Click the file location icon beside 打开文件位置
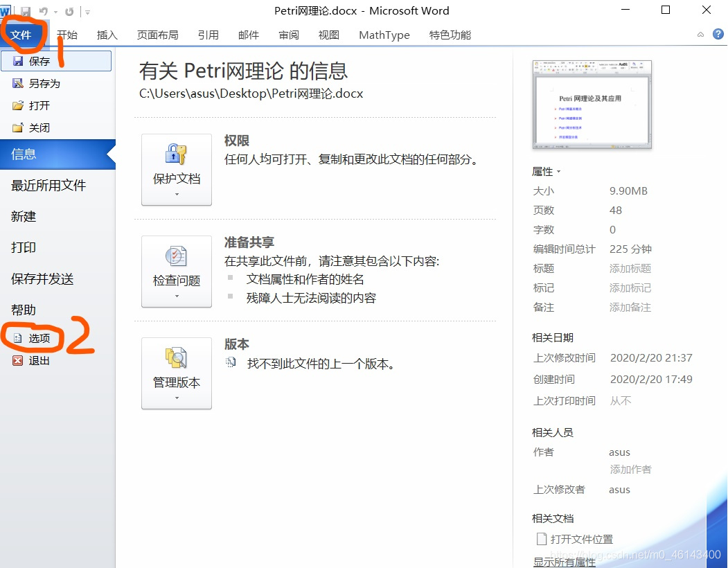The image size is (728, 568). click(x=542, y=539)
